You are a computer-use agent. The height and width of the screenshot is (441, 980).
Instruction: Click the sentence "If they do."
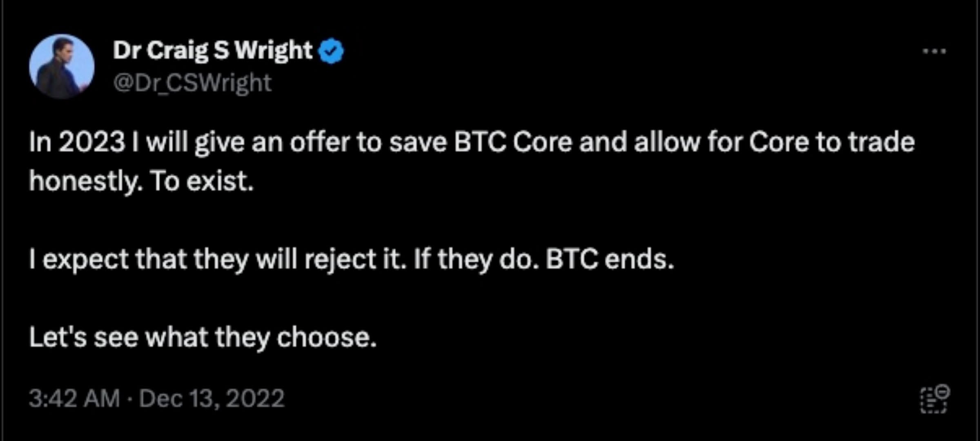[476, 259]
